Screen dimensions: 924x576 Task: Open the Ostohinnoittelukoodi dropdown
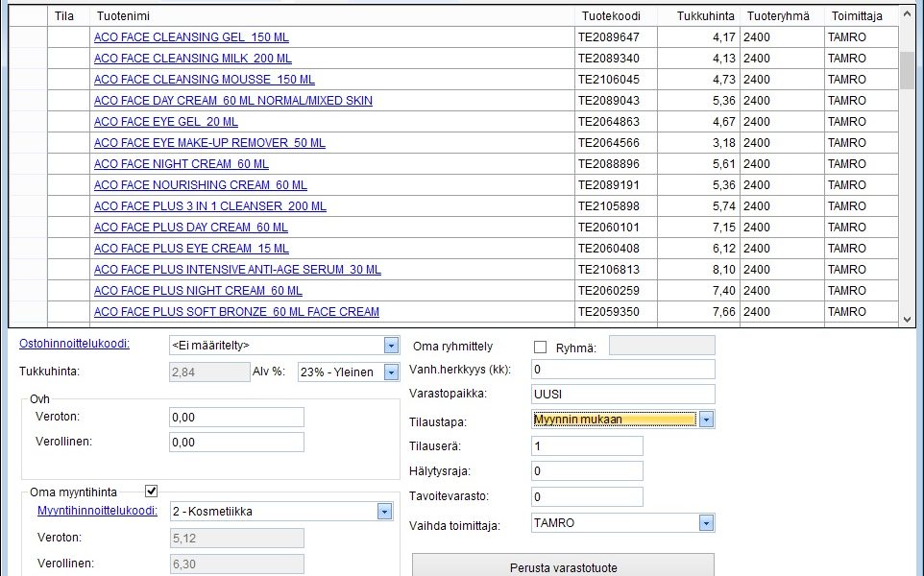point(391,346)
